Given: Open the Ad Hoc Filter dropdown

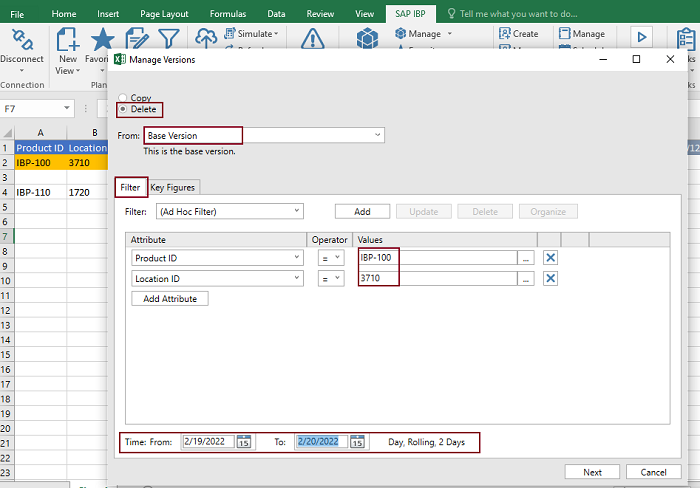Looking at the screenshot, I should click(x=296, y=211).
